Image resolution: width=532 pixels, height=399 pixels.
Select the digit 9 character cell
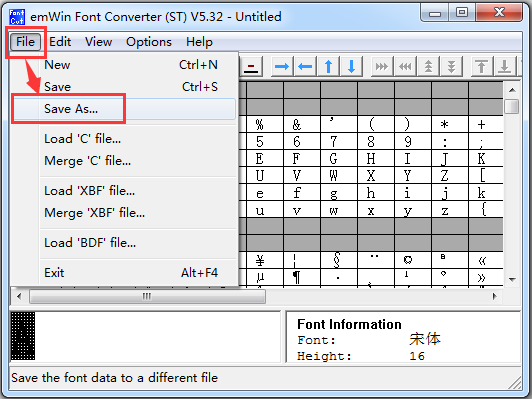(413, 141)
